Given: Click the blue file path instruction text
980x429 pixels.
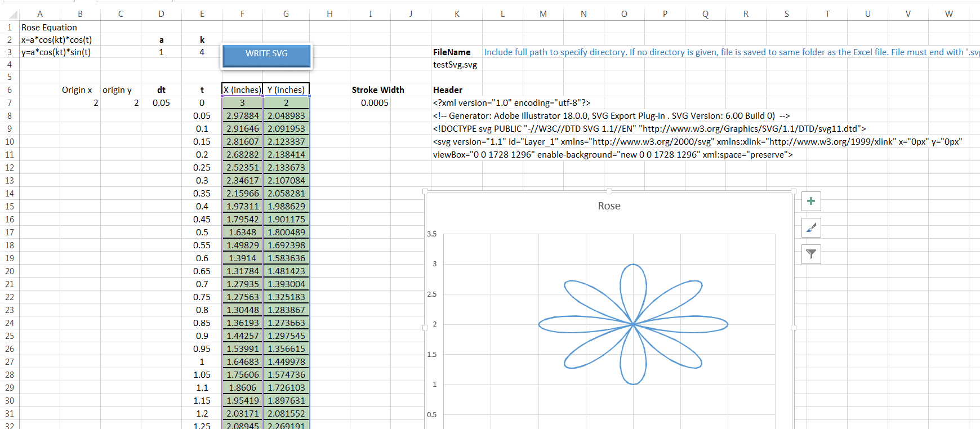Looking at the screenshot, I should click(x=732, y=52).
